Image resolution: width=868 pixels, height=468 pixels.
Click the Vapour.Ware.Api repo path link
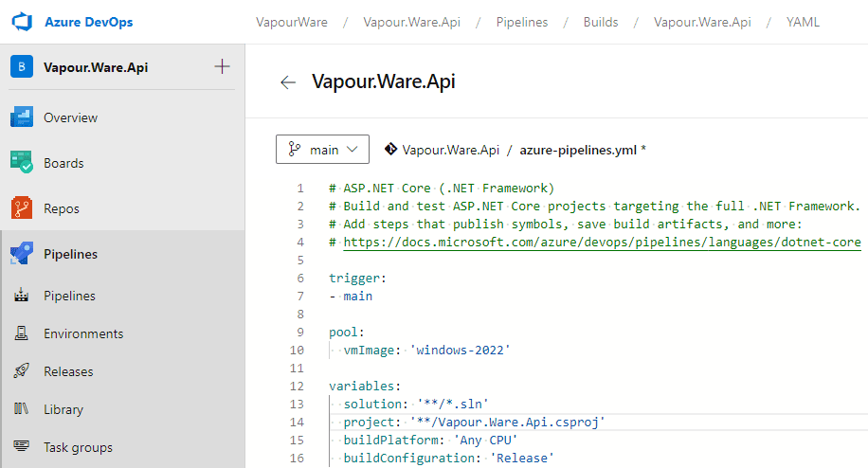point(450,150)
